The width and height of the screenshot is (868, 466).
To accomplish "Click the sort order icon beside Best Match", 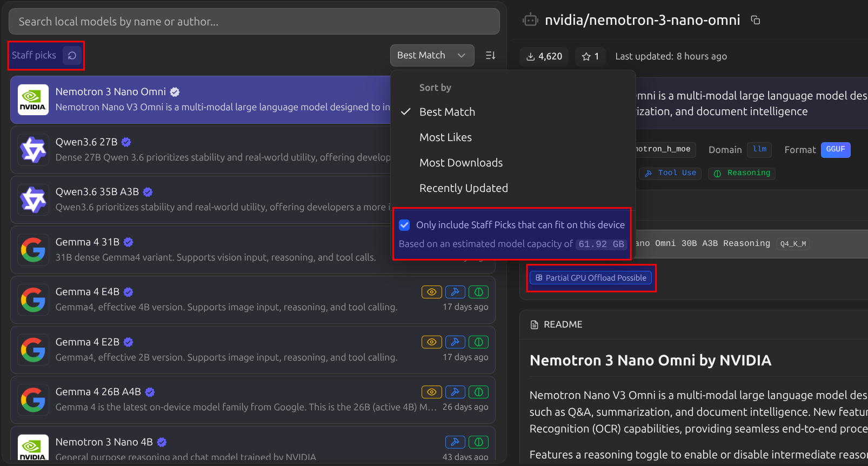I will click(490, 55).
